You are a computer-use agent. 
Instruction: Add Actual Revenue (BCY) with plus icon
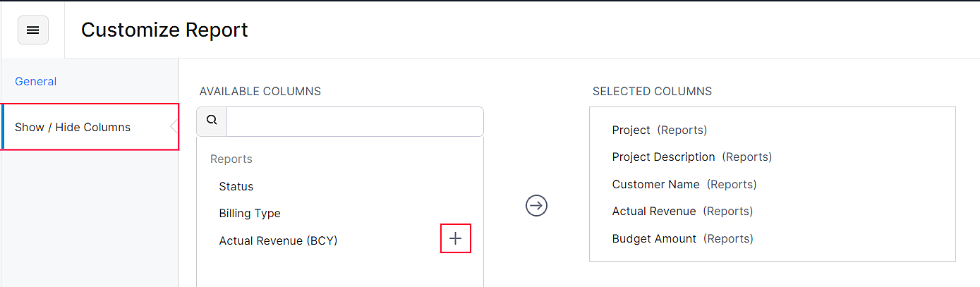tap(455, 239)
